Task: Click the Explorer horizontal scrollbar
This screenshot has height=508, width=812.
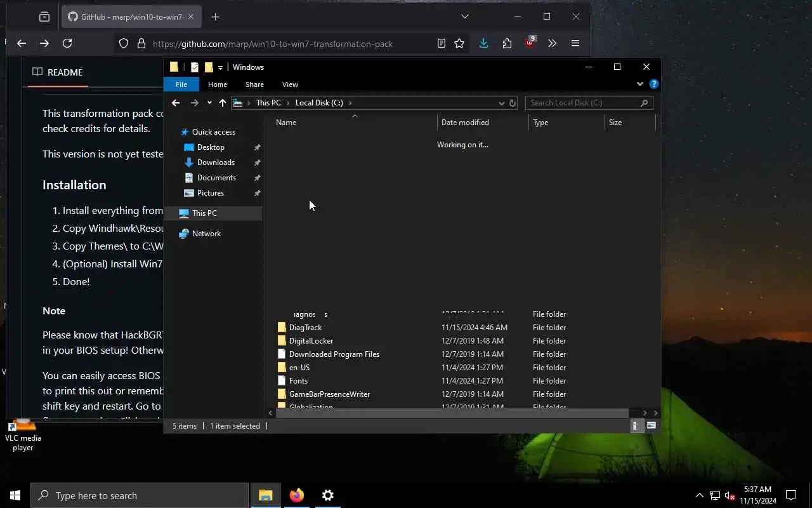Action: tap(452, 413)
